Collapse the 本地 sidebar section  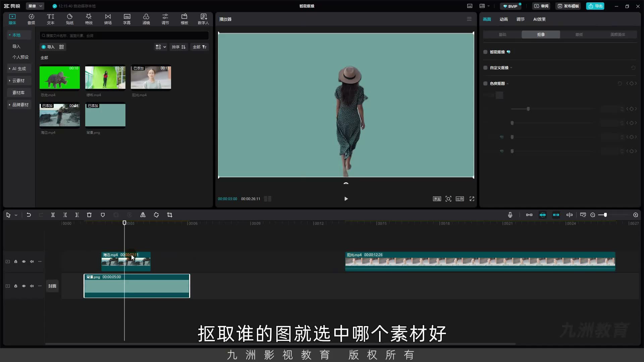click(x=19, y=35)
